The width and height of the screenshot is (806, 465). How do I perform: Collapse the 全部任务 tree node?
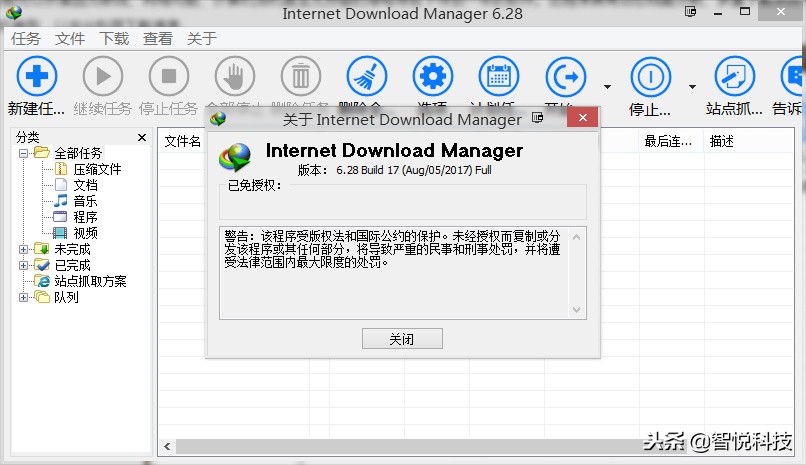pyautogui.click(x=23, y=153)
